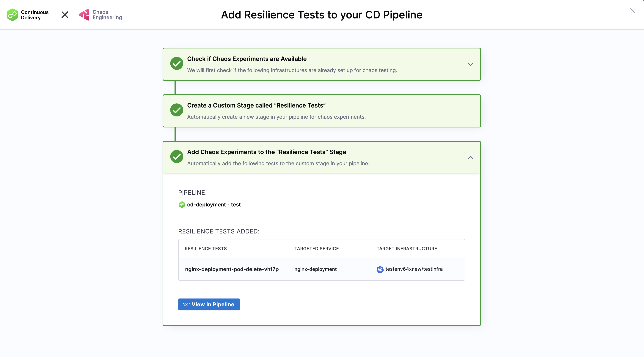Click the checkmark icon on Create a Custom Stage step
Image resolution: width=644 pixels, height=357 pixels.
(177, 110)
